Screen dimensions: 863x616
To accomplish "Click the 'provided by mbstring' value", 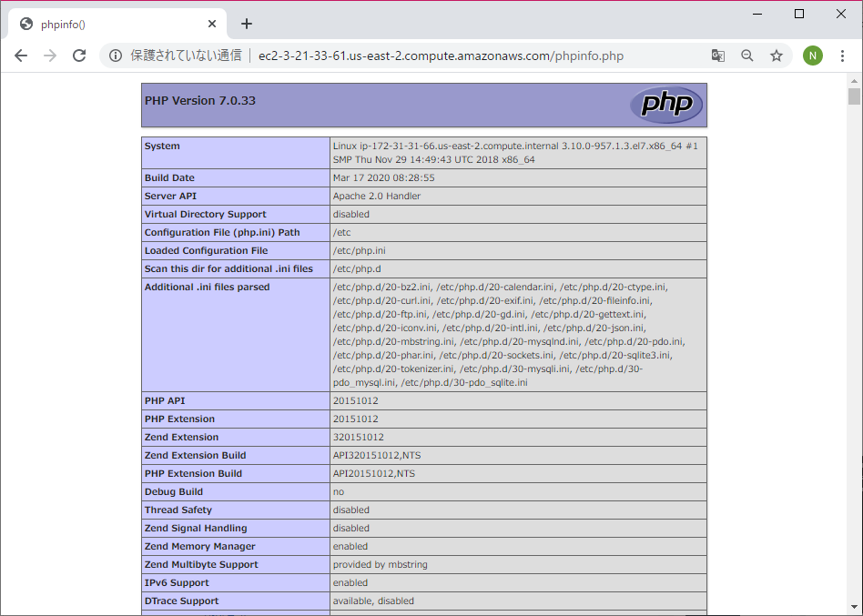I will coord(381,564).
